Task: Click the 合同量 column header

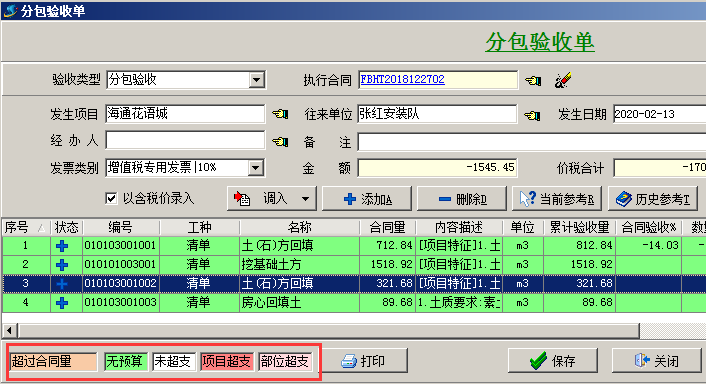Action: pyautogui.click(x=387, y=227)
